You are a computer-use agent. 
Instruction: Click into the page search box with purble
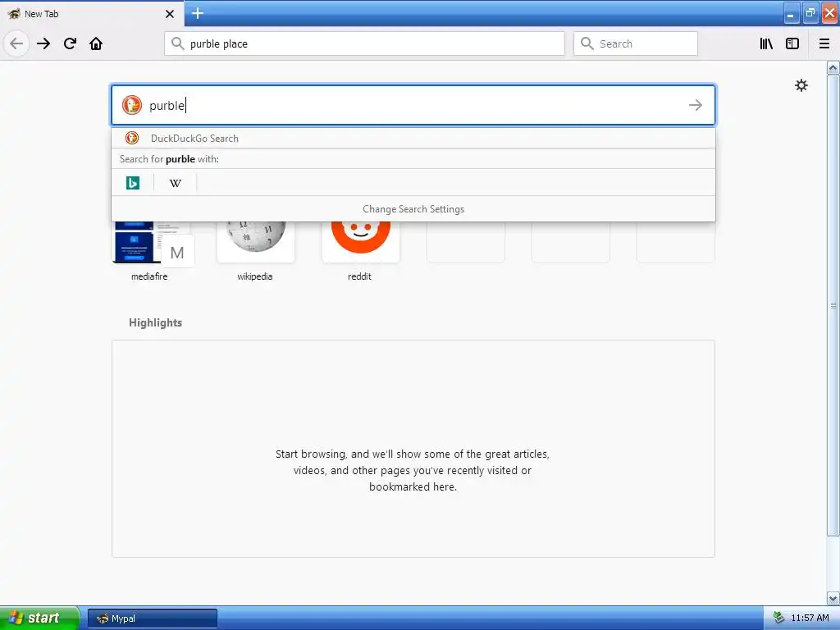tap(413, 105)
